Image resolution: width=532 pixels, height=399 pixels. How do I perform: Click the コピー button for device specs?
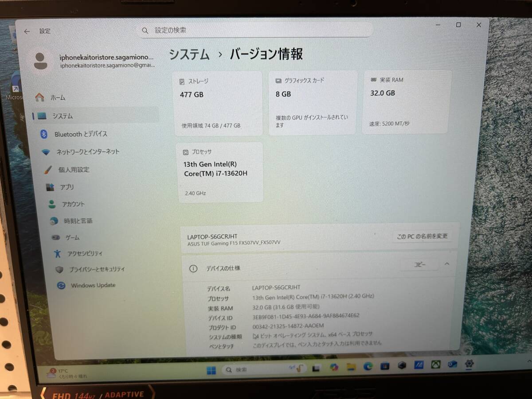pos(419,264)
